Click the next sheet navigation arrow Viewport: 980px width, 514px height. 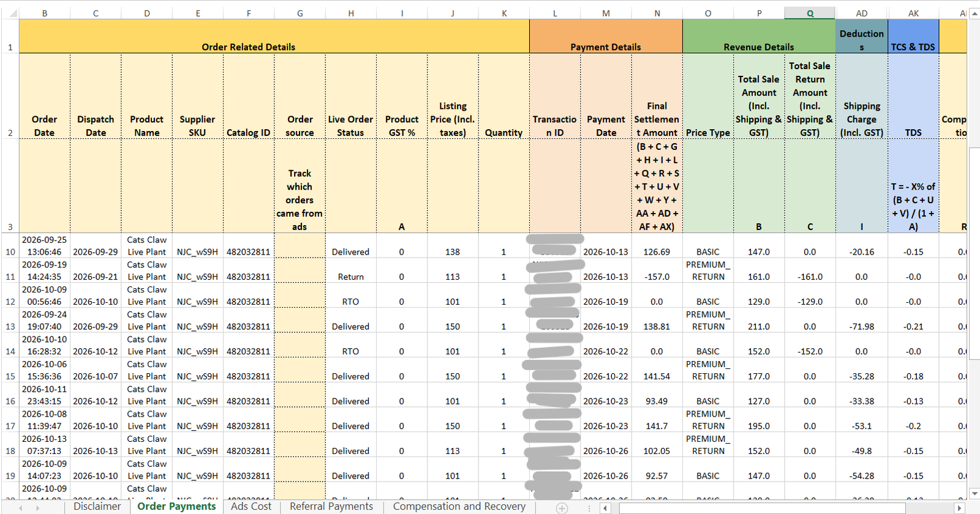tap(37, 508)
